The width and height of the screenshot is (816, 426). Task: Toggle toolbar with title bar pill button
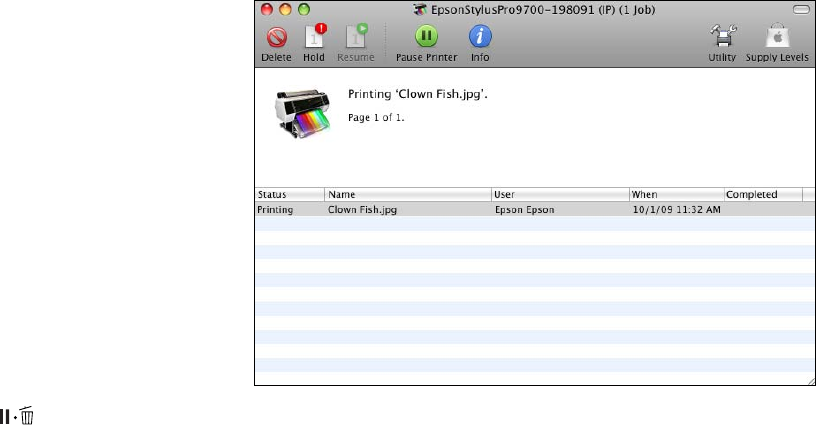pyautogui.click(x=801, y=10)
